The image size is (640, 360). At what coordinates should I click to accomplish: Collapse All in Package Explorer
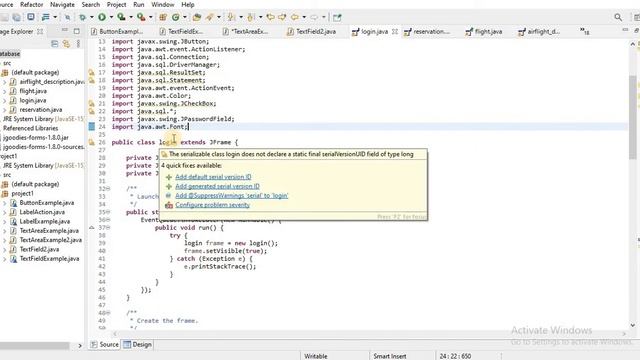[x=54, y=44]
